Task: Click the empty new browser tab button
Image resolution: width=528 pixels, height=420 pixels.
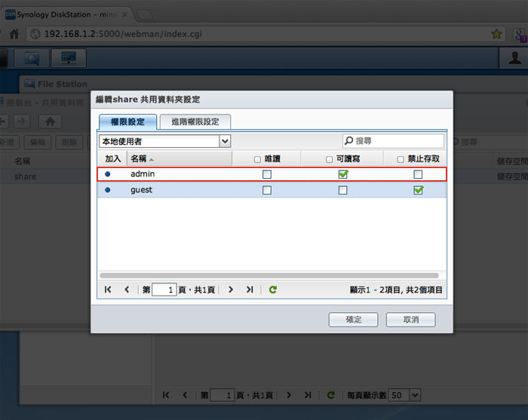Action: pyautogui.click(x=145, y=15)
